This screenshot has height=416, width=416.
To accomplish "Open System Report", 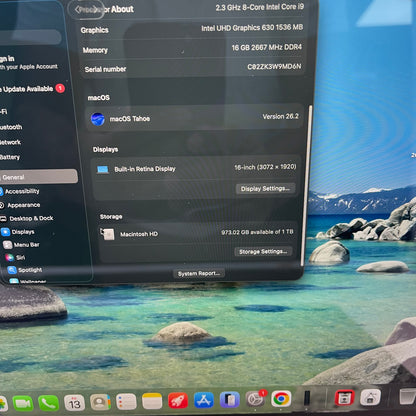I will coord(199,274).
